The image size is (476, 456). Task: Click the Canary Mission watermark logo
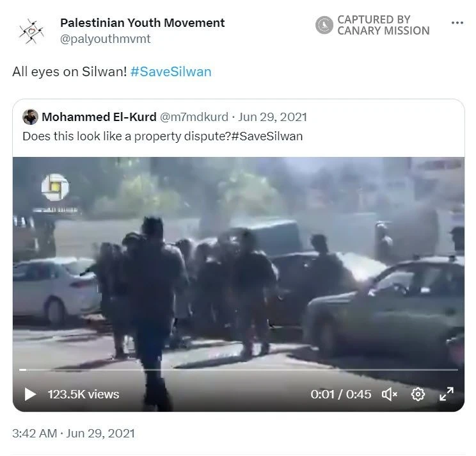324,25
